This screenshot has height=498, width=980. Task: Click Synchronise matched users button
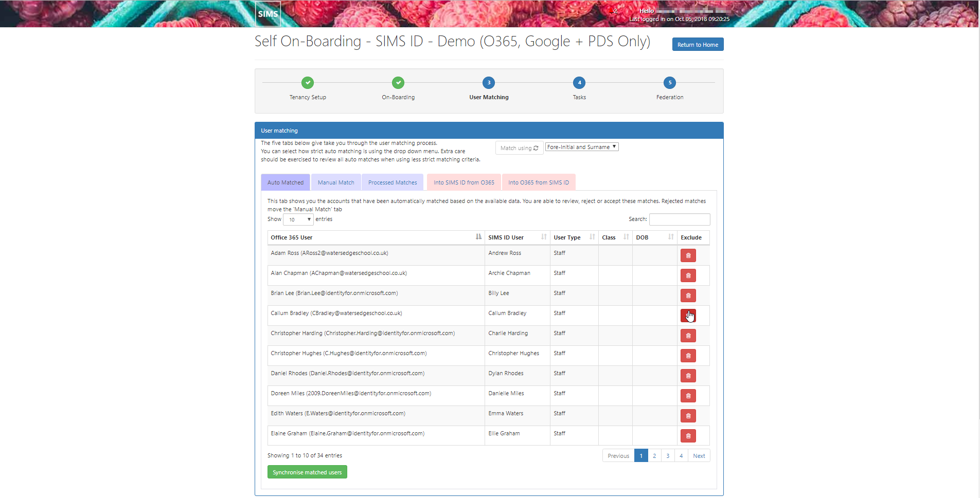[307, 472]
